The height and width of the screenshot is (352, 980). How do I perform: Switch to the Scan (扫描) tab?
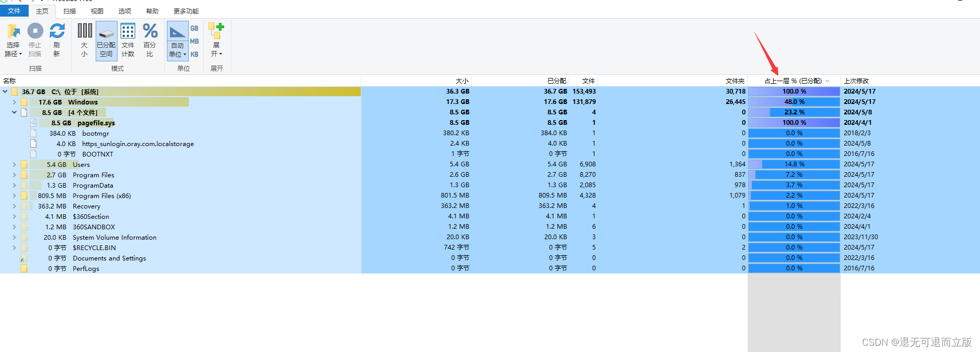[69, 11]
